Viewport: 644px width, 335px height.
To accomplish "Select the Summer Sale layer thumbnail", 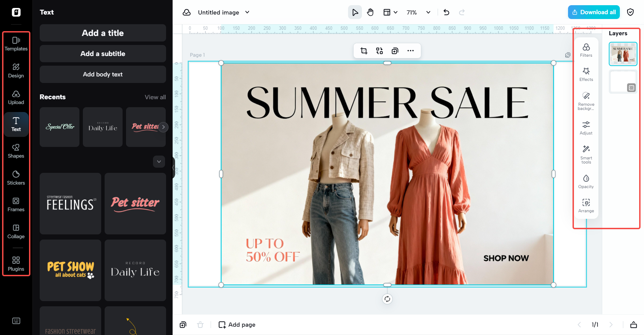I will pos(623,54).
